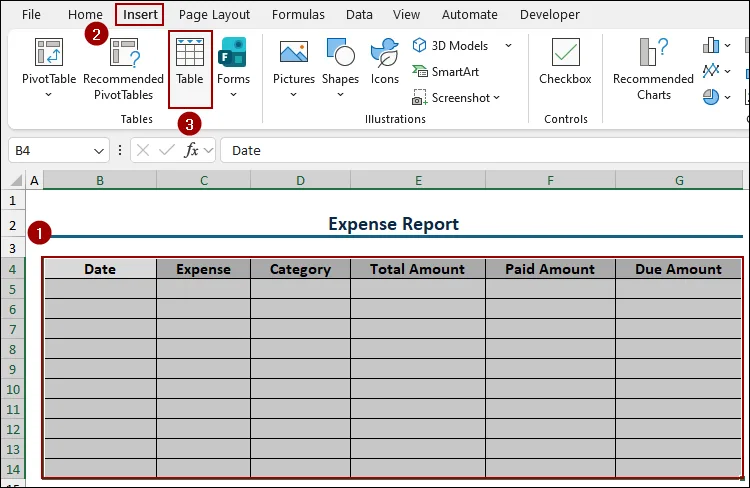Open Recommended Charts
Screen dimensions: 750x488
[653, 69]
